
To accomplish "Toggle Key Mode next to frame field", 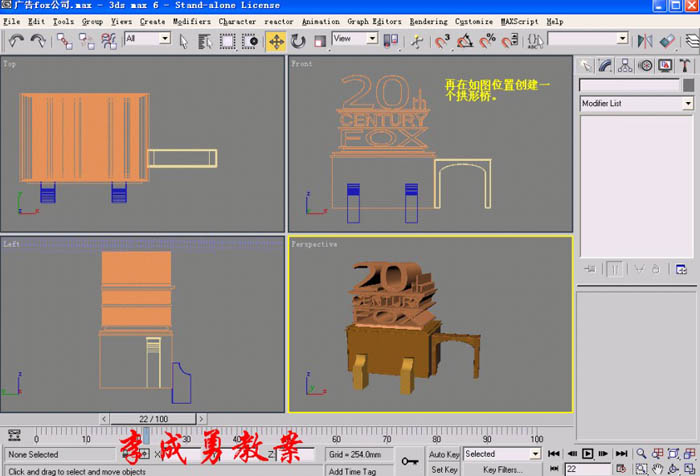I will point(554,468).
